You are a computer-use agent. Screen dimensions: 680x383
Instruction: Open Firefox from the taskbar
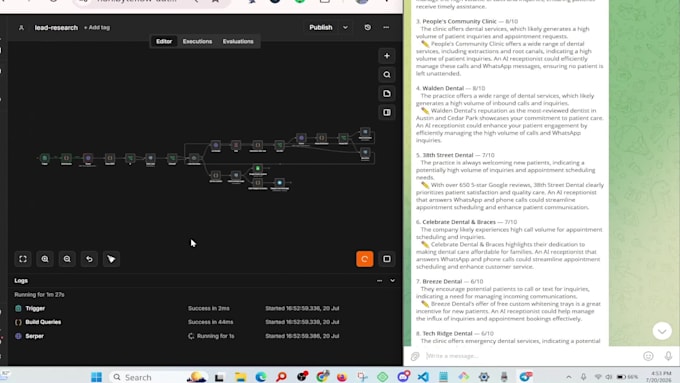(342, 377)
